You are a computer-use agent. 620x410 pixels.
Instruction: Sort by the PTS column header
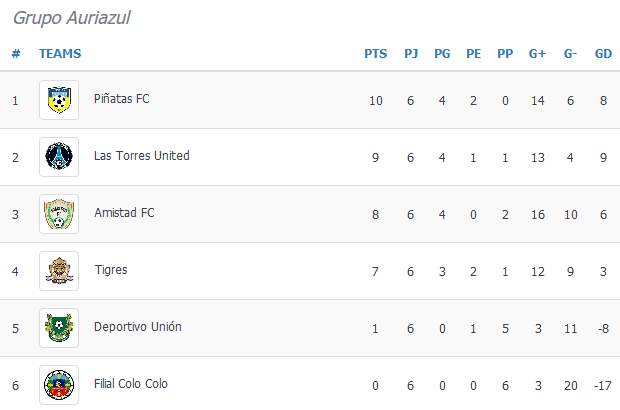[x=376, y=53]
